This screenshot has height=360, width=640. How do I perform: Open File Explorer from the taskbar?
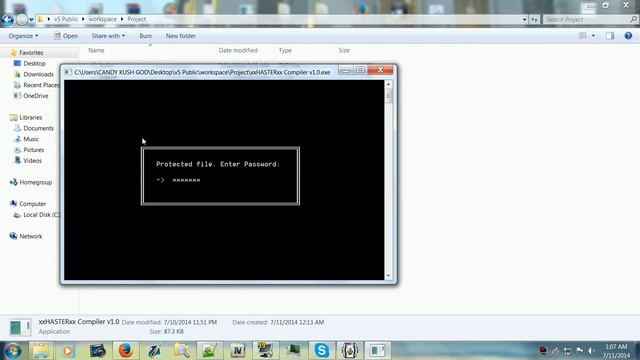[40, 350]
